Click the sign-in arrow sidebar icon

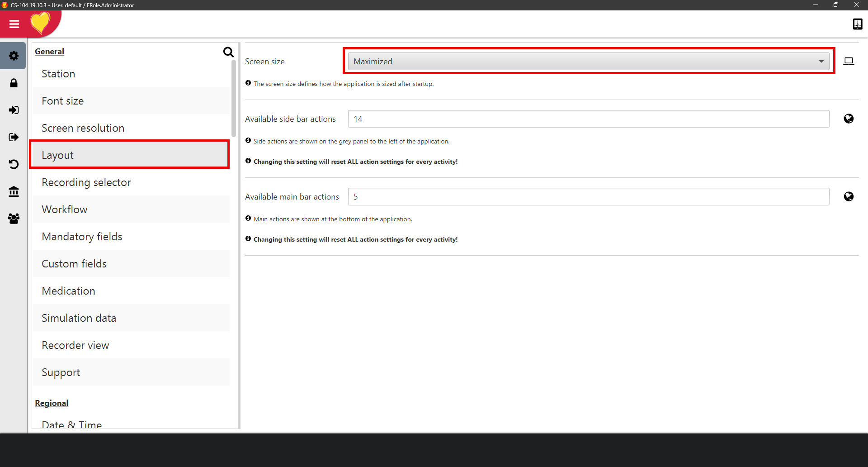[14, 110]
